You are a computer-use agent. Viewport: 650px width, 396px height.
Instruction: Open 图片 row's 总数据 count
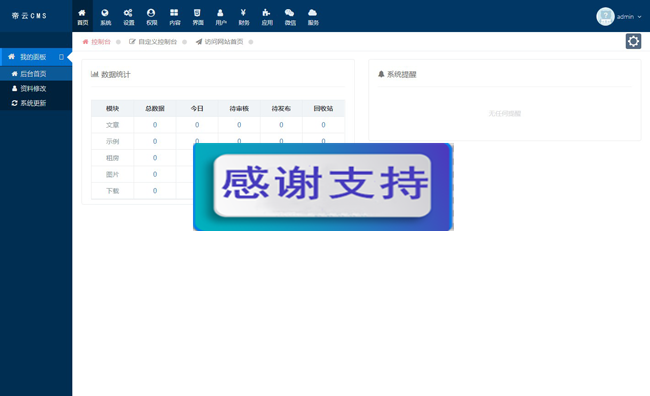pos(155,175)
